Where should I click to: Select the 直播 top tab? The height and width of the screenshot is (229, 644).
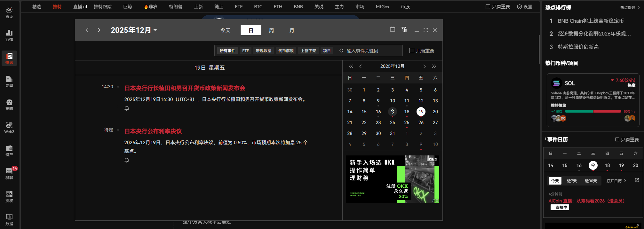80,7
